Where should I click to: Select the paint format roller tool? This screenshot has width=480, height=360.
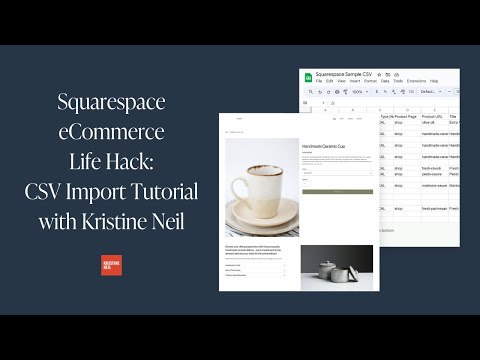[345, 92]
